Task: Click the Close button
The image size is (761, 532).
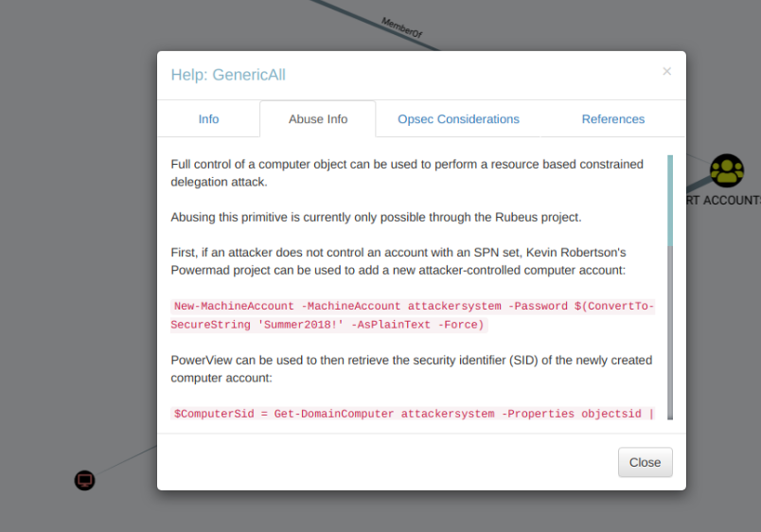Action: click(x=645, y=462)
